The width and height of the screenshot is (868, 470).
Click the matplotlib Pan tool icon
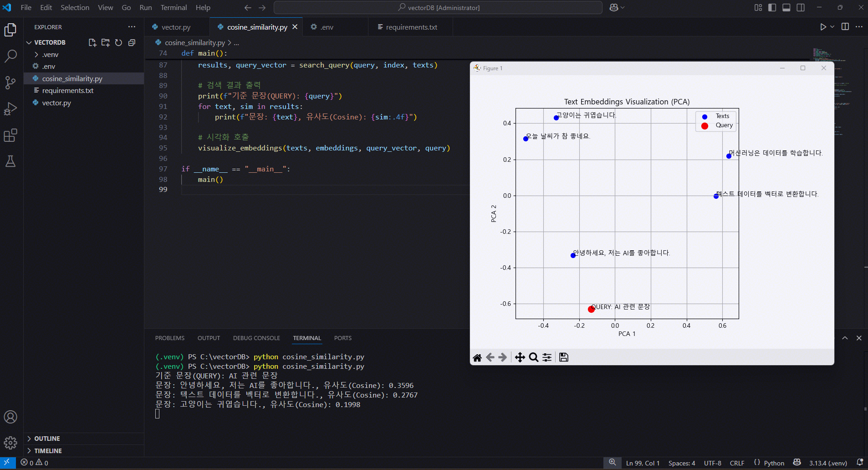(x=520, y=357)
